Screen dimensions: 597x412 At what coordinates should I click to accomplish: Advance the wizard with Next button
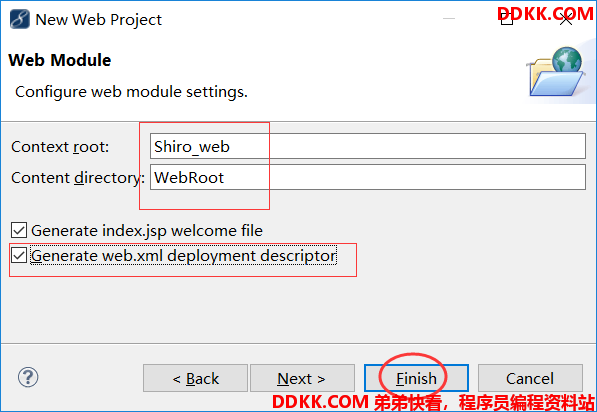coord(302,378)
